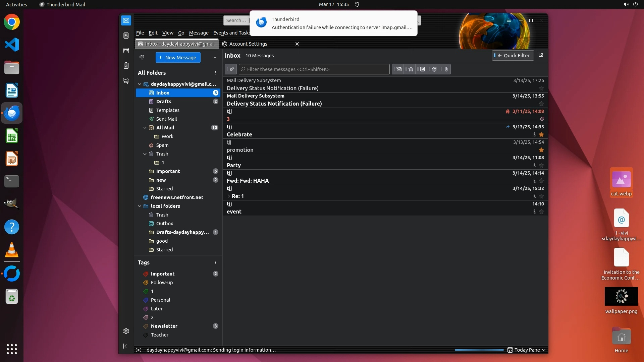Image resolution: width=644 pixels, height=362 pixels.
Task: Toggle the unread messages filter
Action: point(399,69)
